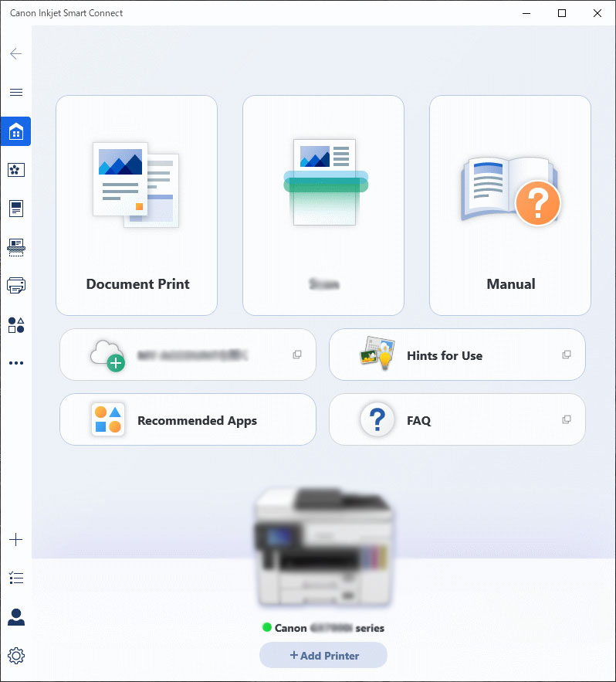This screenshot has width=616, height=682.
Task: Open the printer icon in sidebar
Action: pos(15,286)
